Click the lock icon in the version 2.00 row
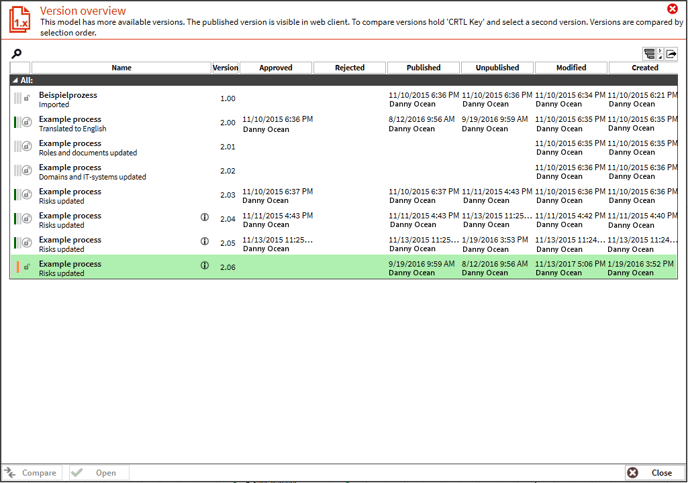 pyautogui.click(x=27, y=122)
